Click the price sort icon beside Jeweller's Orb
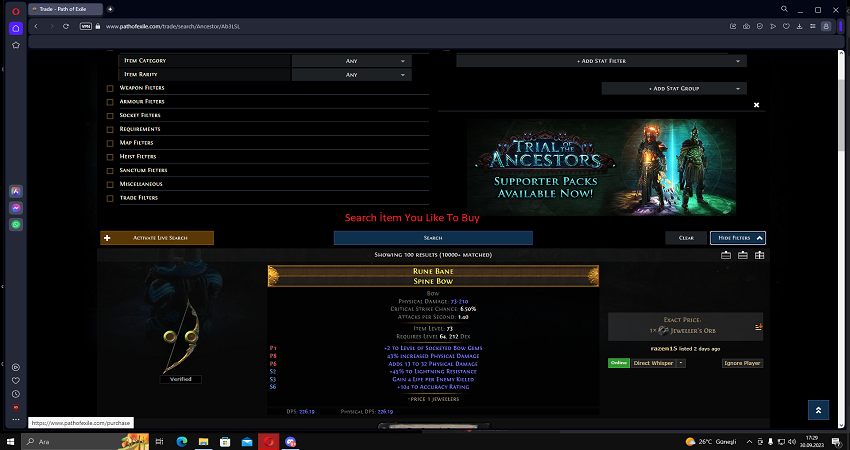The width and height of the screenshot is (850, 450). point(758,327)
